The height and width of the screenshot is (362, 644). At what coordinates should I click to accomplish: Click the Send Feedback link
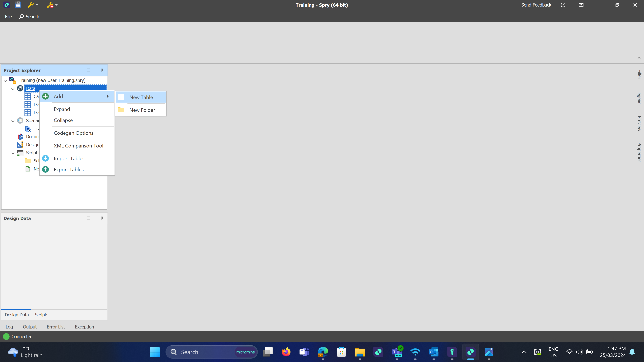(x=536, y=5)
